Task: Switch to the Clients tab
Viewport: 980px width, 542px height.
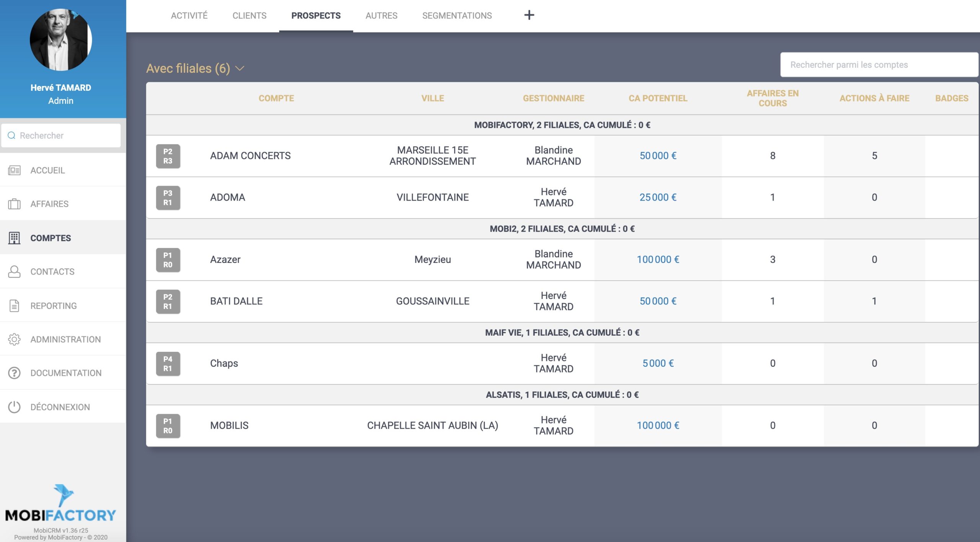Action: (x=249, y=16)
